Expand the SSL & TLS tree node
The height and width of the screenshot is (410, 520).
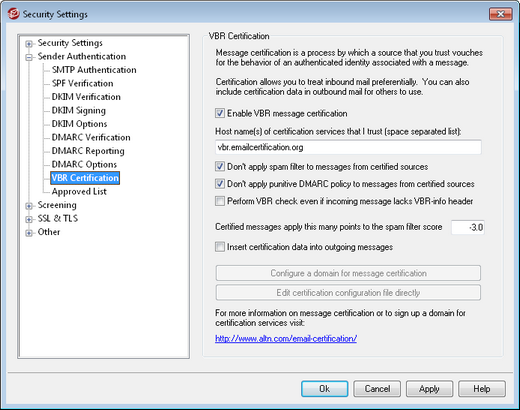[x=29, y=219]
